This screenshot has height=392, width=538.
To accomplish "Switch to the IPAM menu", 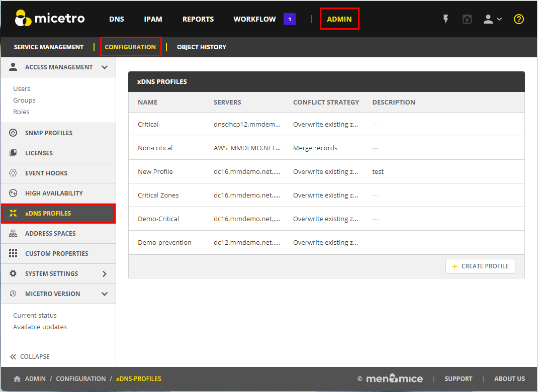I will pyautogui.click(x=153, y=19).
